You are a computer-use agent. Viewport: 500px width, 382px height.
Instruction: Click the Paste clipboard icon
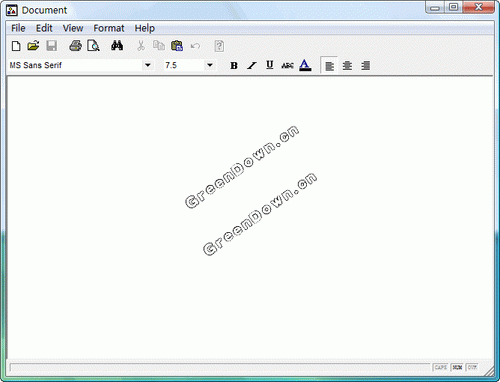point(177,46)
